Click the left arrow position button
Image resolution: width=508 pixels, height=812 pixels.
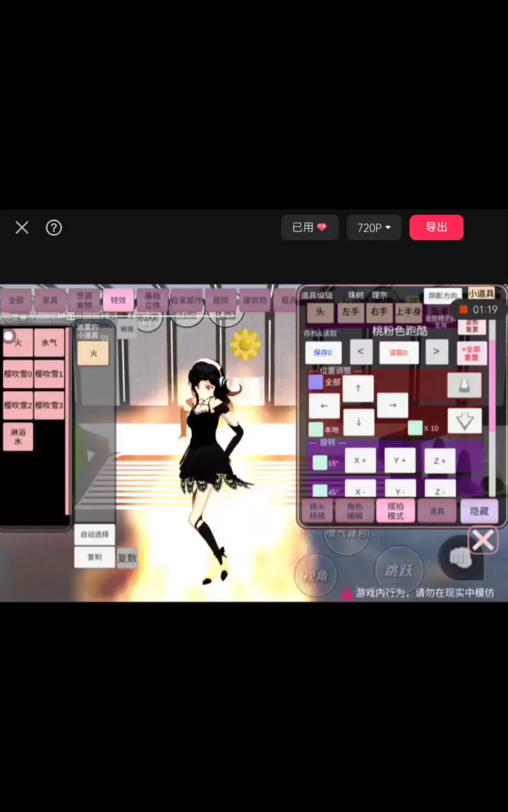point(324,406)
